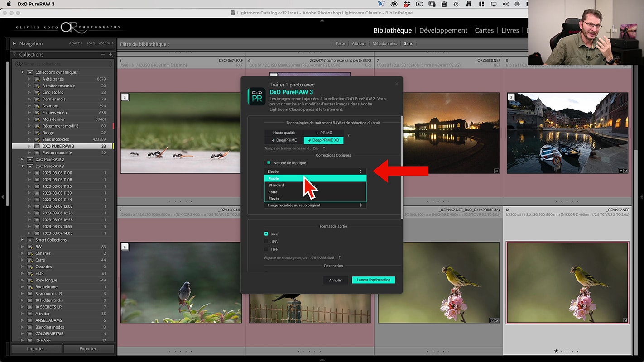
Task: Collapse the Collections panel
Action: click(x=14, y=55)
